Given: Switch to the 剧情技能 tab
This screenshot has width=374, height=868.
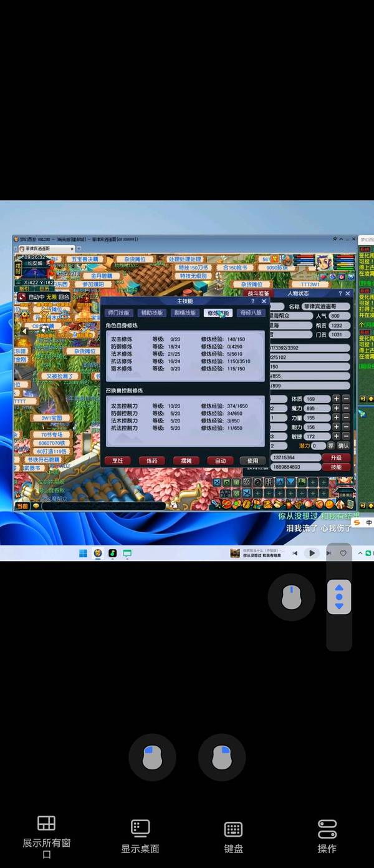Looking at the screenshot, I should point(185,313).
